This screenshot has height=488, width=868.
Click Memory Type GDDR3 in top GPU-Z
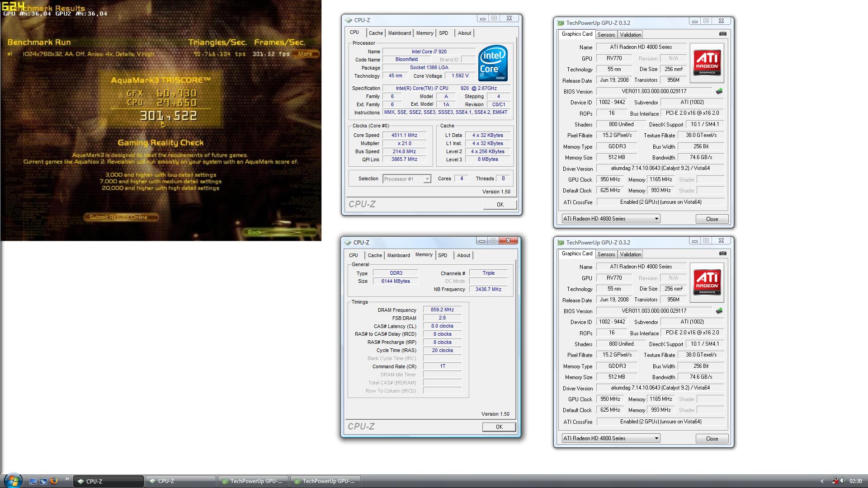click(x=617, y=146)
